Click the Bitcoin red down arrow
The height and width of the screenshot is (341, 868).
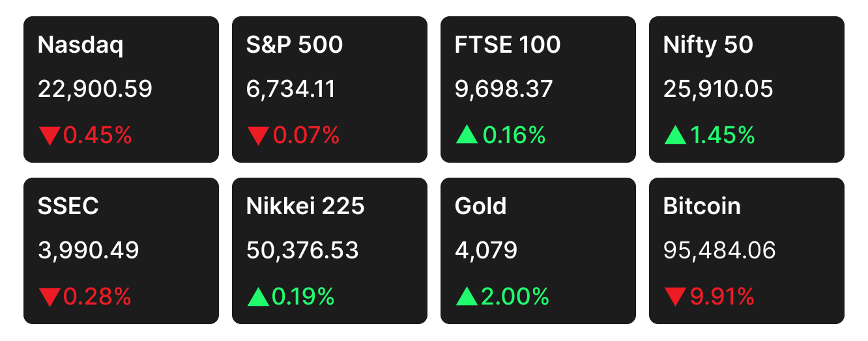[674, 297]
